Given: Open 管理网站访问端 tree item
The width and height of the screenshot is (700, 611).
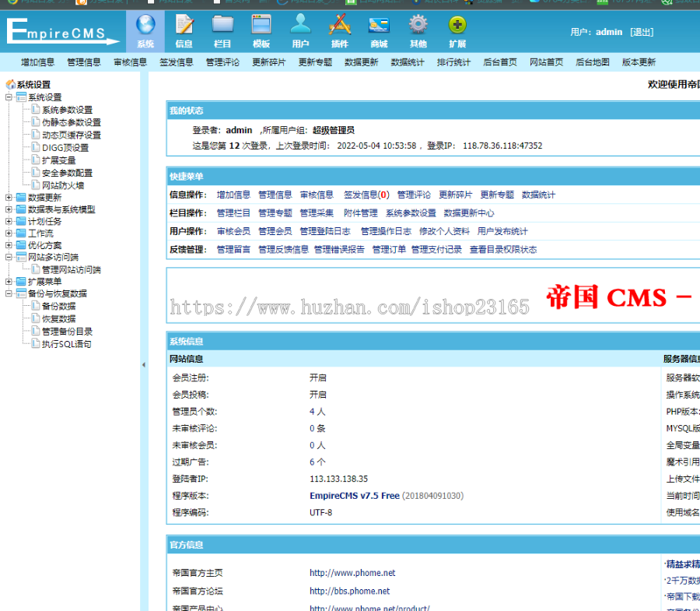Looking at the screenshot, I should click(x=72, y=270).
